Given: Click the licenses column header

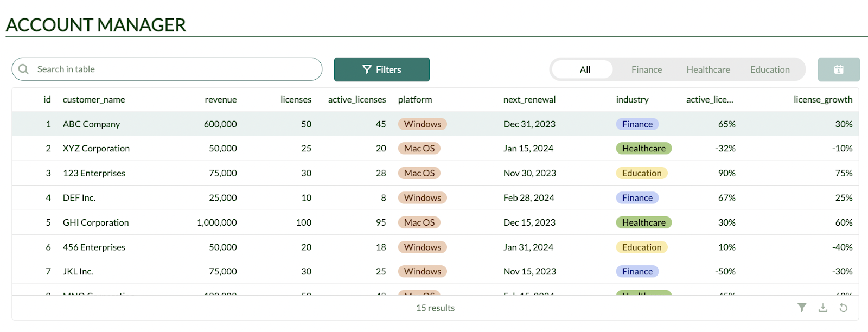Looking at the screenshot, I should [296, 99].
